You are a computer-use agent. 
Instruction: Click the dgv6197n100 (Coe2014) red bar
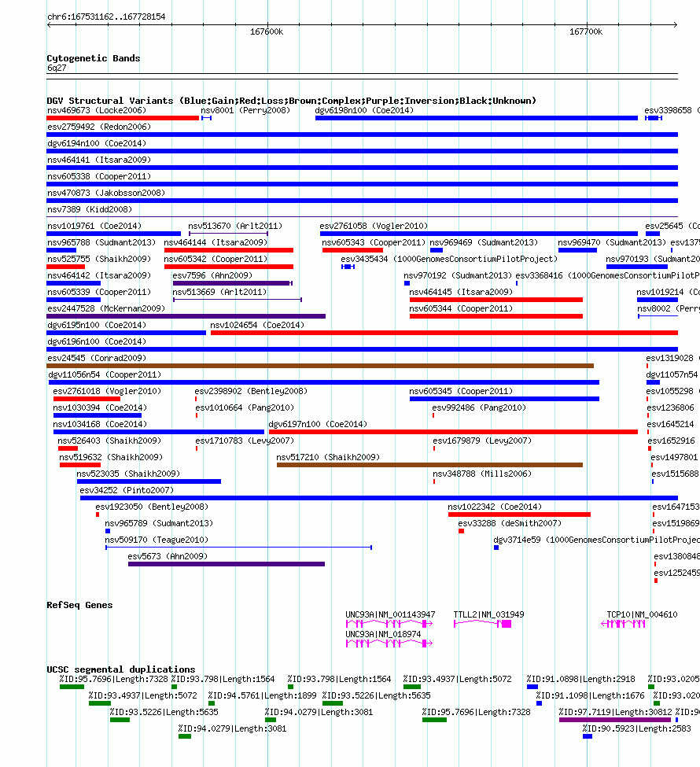pyautogui.click(x=453, y=432)
